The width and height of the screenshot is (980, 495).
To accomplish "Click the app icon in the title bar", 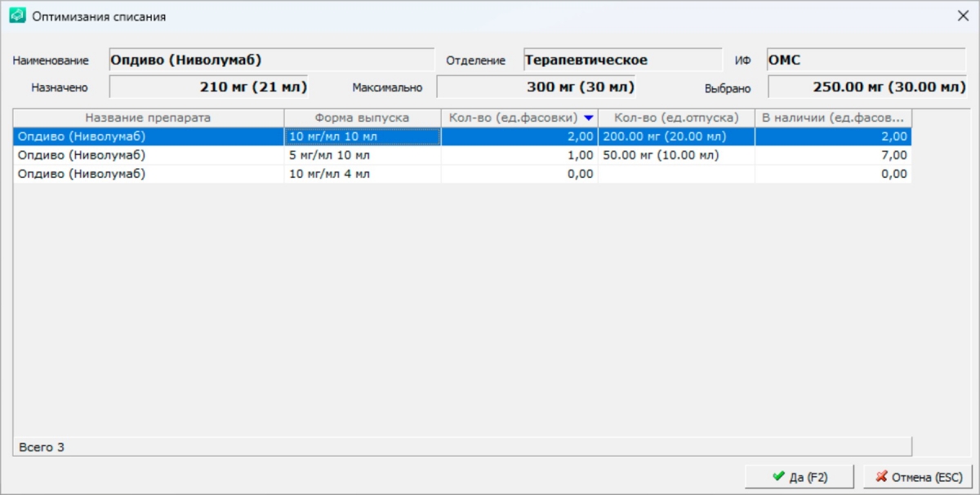I will (x=17, y=16).
